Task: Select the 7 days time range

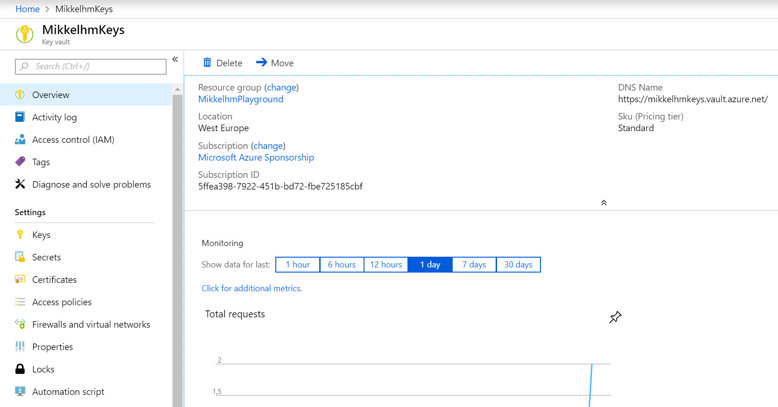Action: [x=474, y=265]
